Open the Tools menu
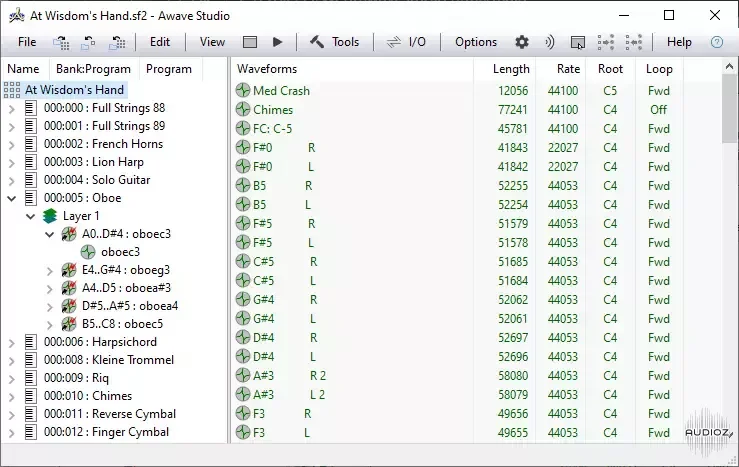Image resolution: width=739 pixels, height=467 pixels. pos(345,42)
